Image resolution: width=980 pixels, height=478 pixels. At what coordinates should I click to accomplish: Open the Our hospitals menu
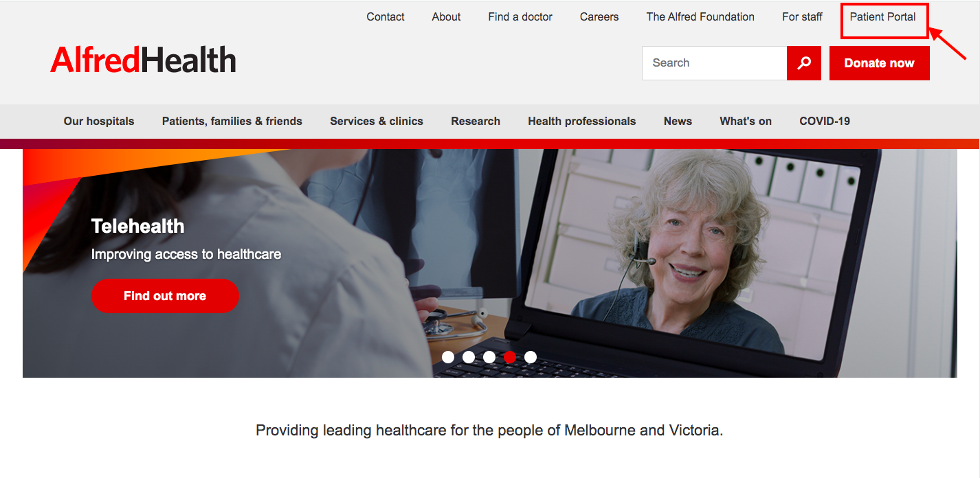point(99,121)
